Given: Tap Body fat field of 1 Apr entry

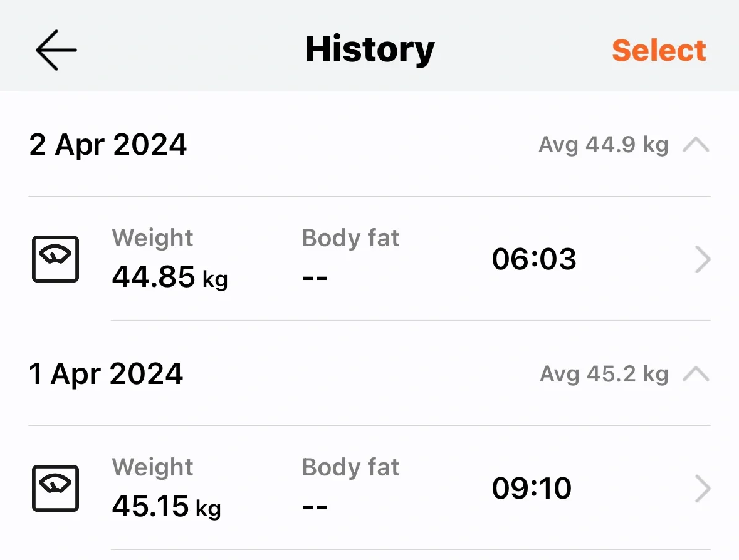Looking at the screenshot, I should point(350,487).
